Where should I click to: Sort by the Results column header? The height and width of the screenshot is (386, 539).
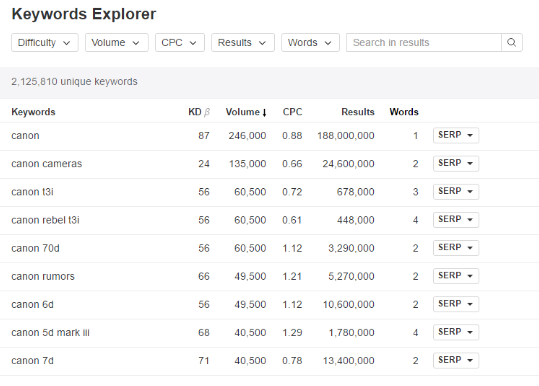click(x=358, y=112)
